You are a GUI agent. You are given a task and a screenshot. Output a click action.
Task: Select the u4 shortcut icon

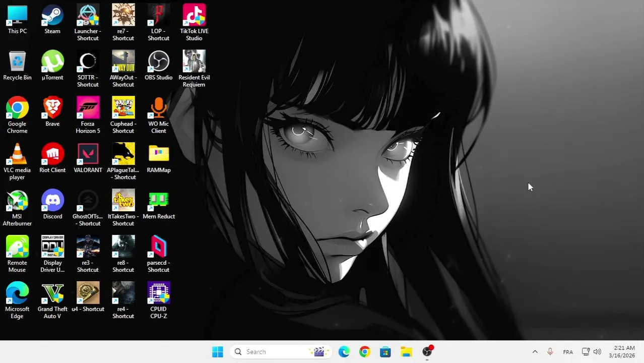tap(88, 298)
